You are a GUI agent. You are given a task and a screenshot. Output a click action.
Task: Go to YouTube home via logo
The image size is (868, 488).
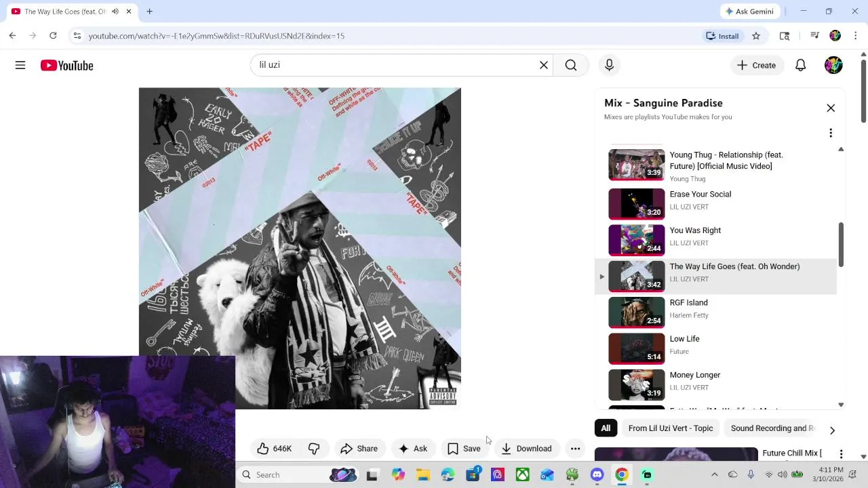(x=66, y=65)
